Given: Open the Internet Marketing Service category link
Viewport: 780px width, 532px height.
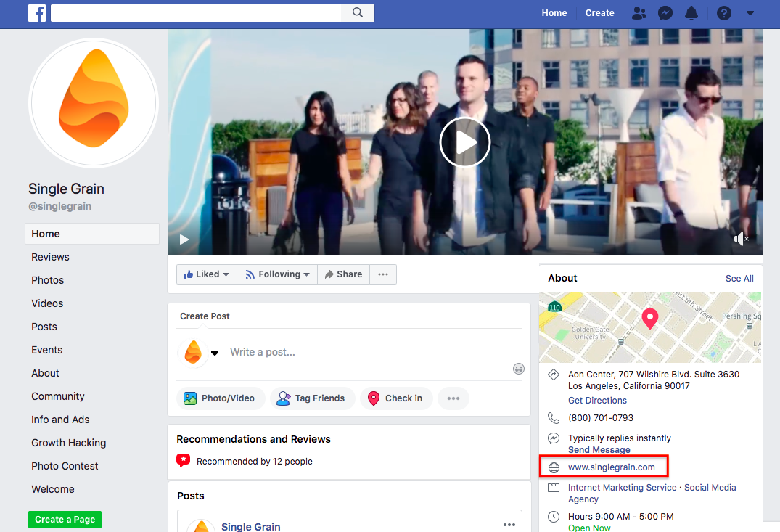Looking at the screenshot, I should (x=623, y=488).
